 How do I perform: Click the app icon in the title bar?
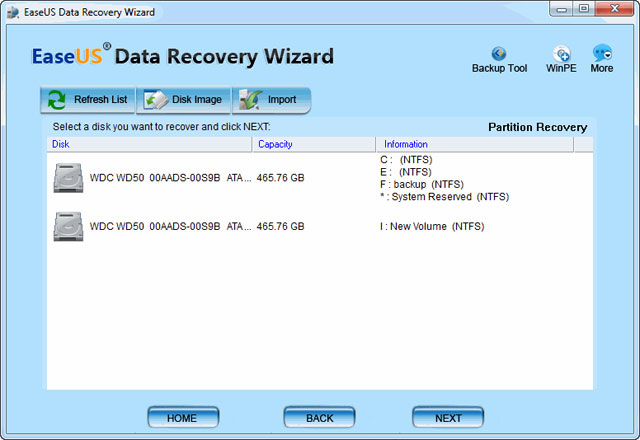[x=13, y=12]
